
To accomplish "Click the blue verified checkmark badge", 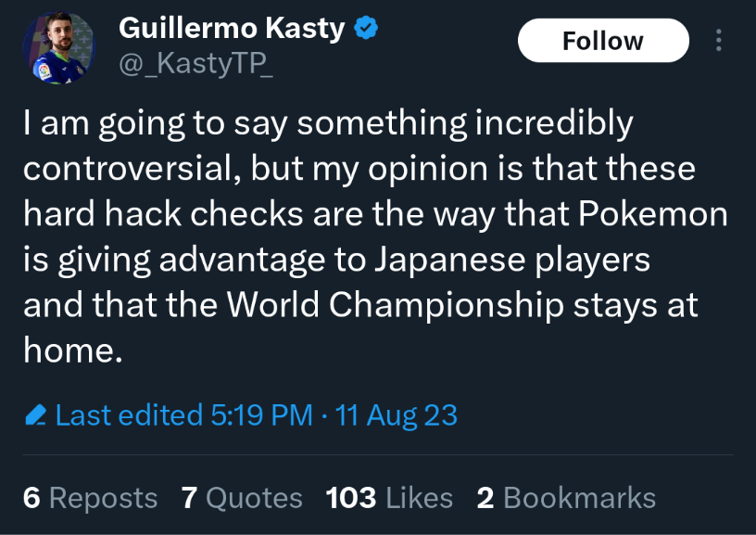I will pos(366,28).
